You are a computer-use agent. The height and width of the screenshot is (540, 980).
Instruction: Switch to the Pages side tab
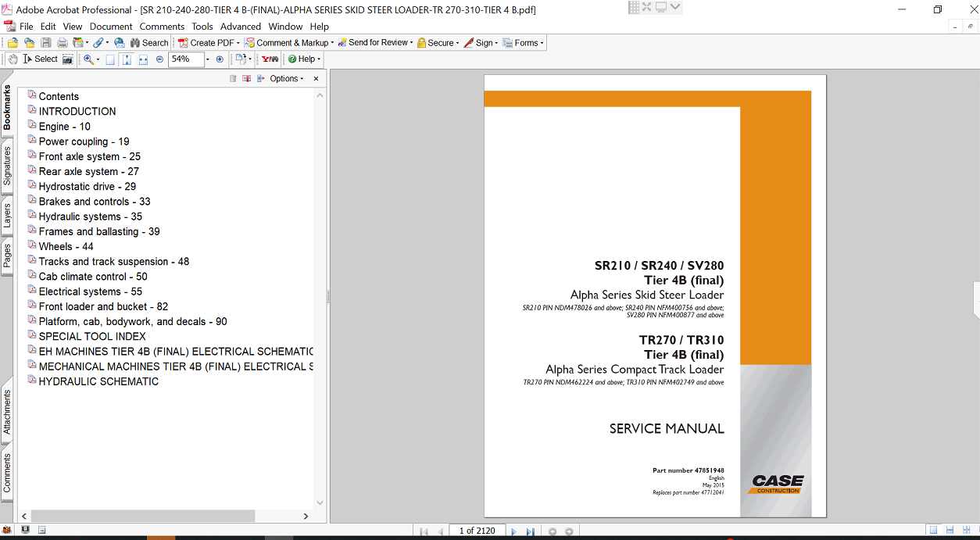point(7,256)
